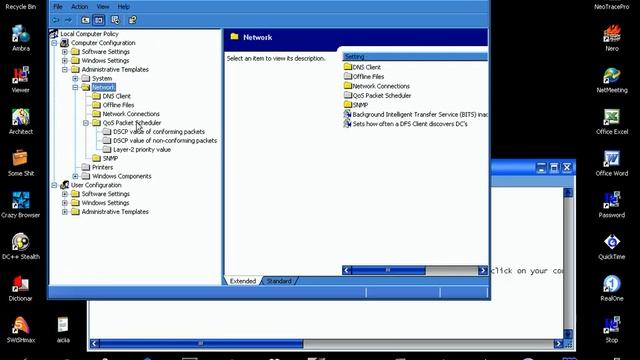
Task: Open the RealOne desktop icon
Action: click(x=612, y=288)
